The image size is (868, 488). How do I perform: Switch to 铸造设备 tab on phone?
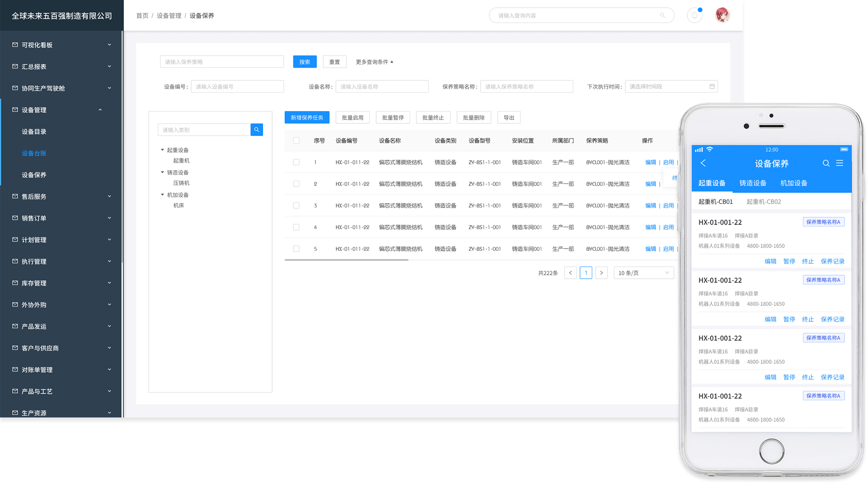click(753, 183)
